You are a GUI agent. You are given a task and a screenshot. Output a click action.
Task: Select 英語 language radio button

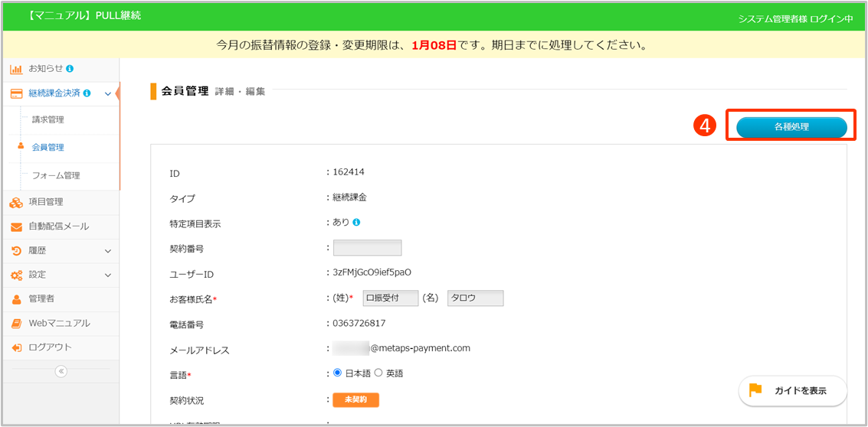[x=378, y=373]
